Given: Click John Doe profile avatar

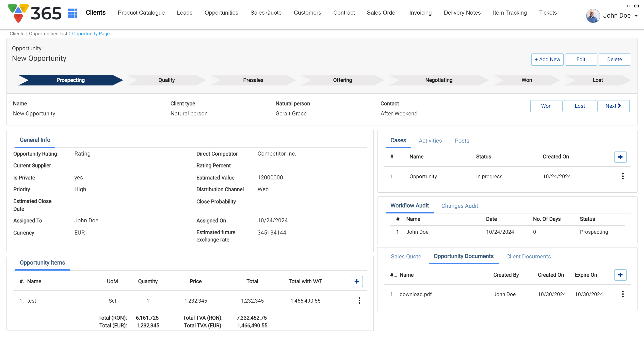Looking at the screenshot, I should point(593,16).
